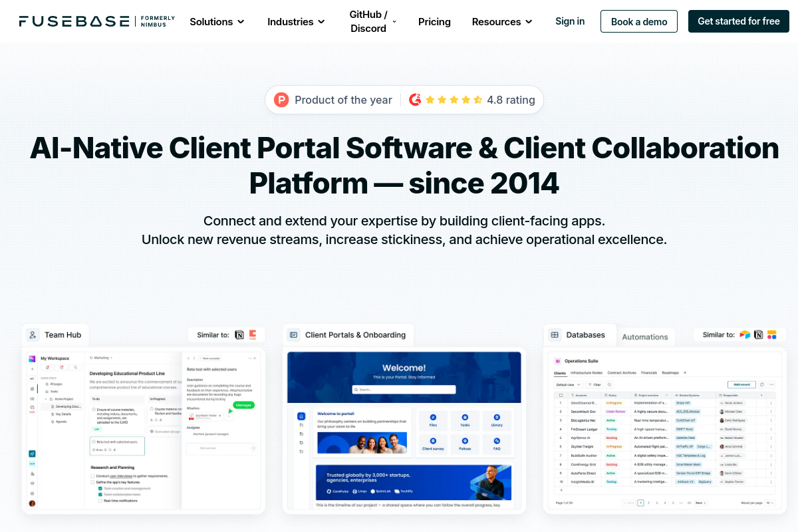This screenshot has height=532, width=798.
Task: Click Mark complete in Team Hub preview
Action: (x=209, y=358)
